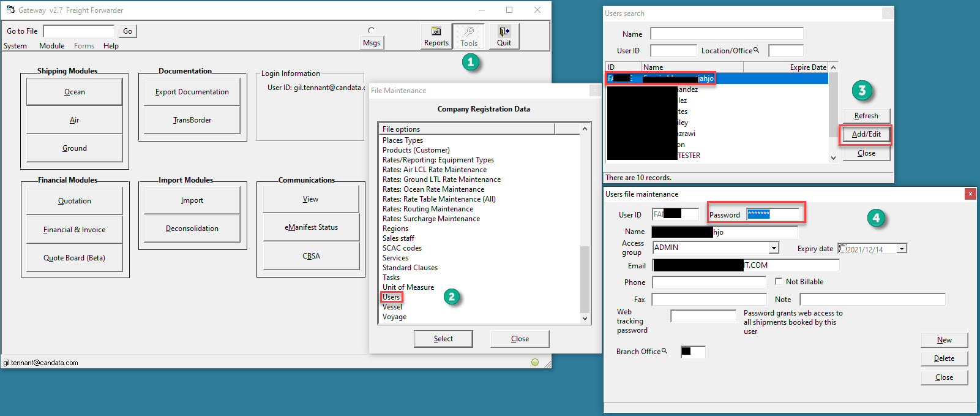Image resolution: width=980 pixels, height=416 pixels.
Task: Select Unit of Measure option
Action: 408,287
